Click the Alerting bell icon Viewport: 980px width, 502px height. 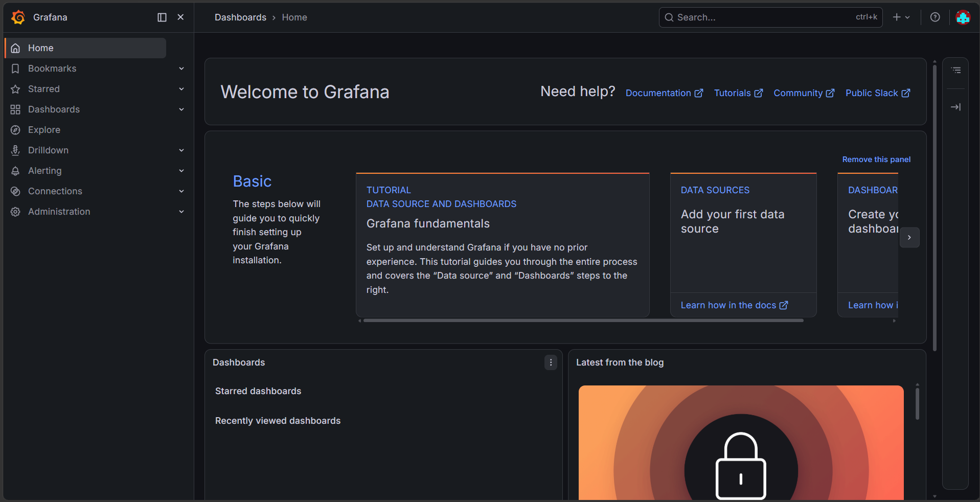point(15,171)
